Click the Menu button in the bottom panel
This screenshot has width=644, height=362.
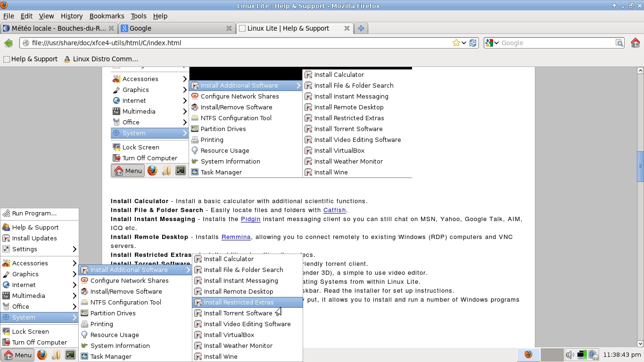[17, 355]
